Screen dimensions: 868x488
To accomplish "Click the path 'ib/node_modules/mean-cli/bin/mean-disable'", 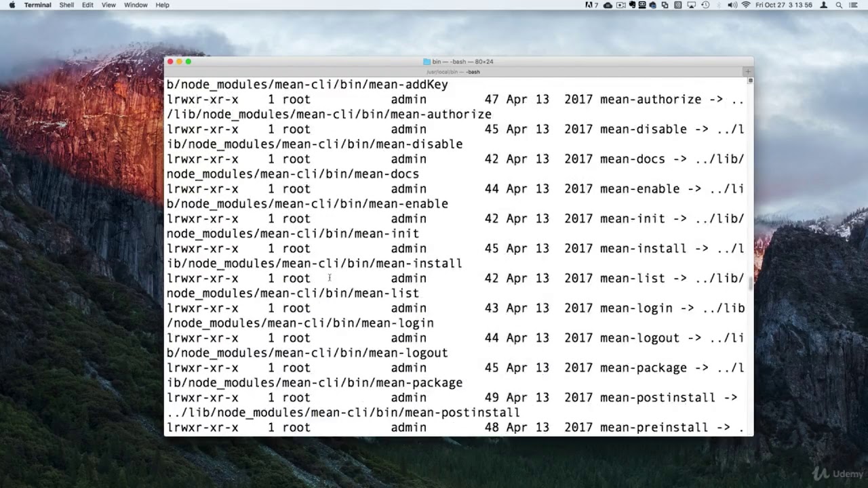I will 315,144.
